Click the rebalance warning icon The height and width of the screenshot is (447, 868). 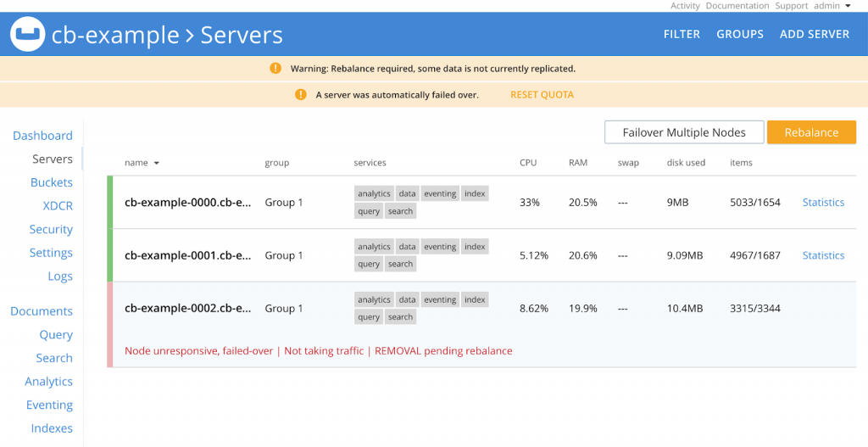pyautogui.click(x=275, y=68)
